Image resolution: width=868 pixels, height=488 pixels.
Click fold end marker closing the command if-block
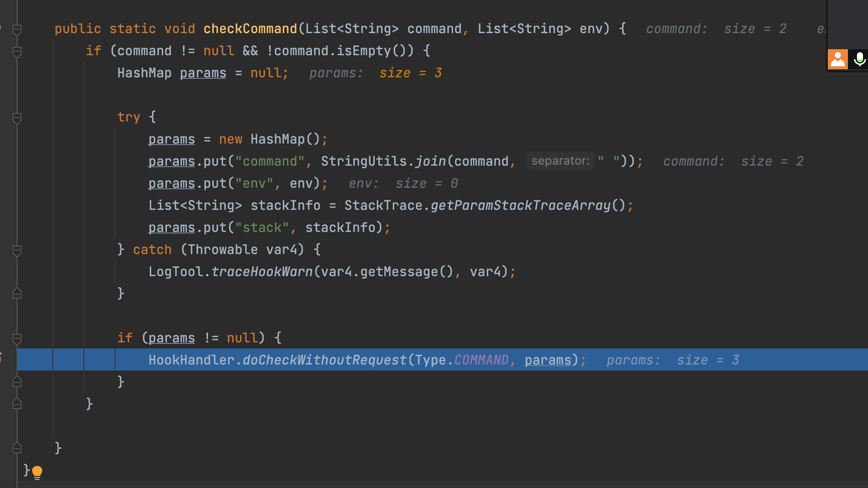click(x=17, y=404)
